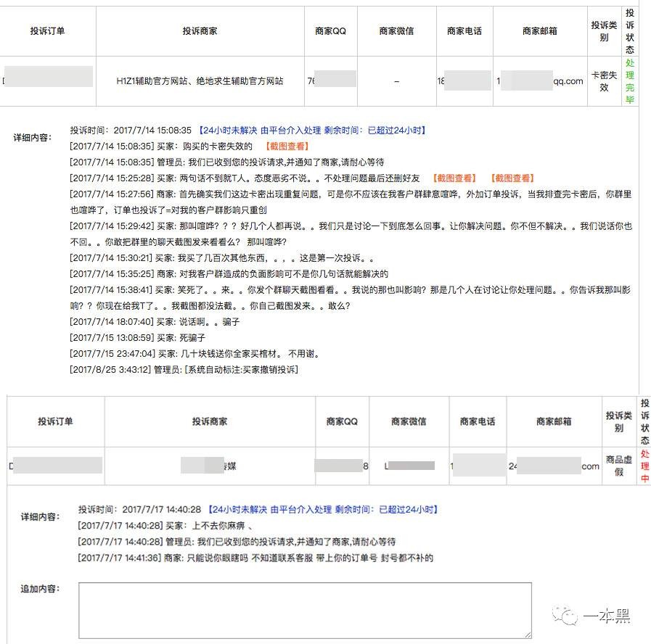
Task: Click the 处理完毕 status in first complaint
Action: (630, 81)
